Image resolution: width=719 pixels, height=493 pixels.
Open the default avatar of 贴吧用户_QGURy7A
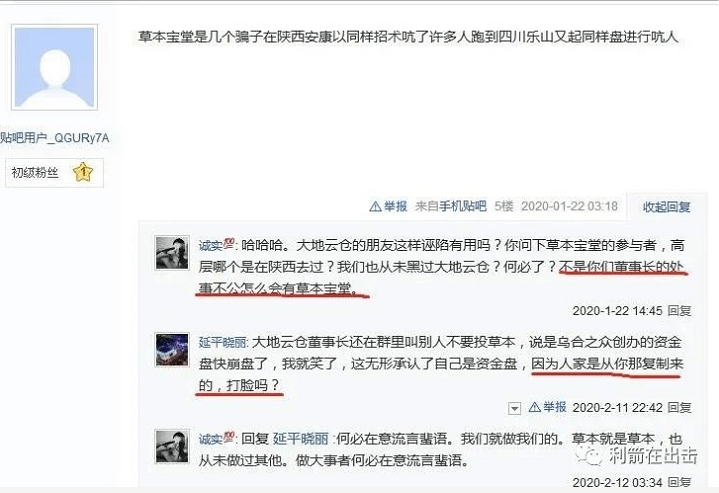(55, 67)
